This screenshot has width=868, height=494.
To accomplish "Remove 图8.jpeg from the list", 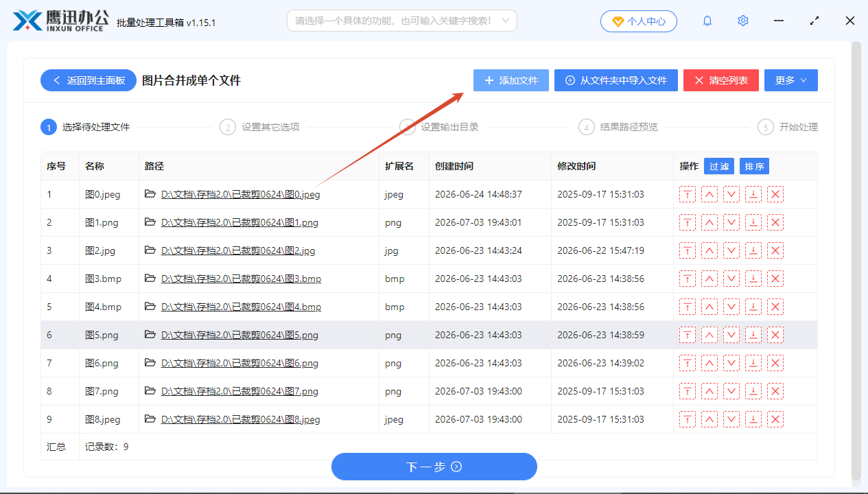I will tap(775, 419).
